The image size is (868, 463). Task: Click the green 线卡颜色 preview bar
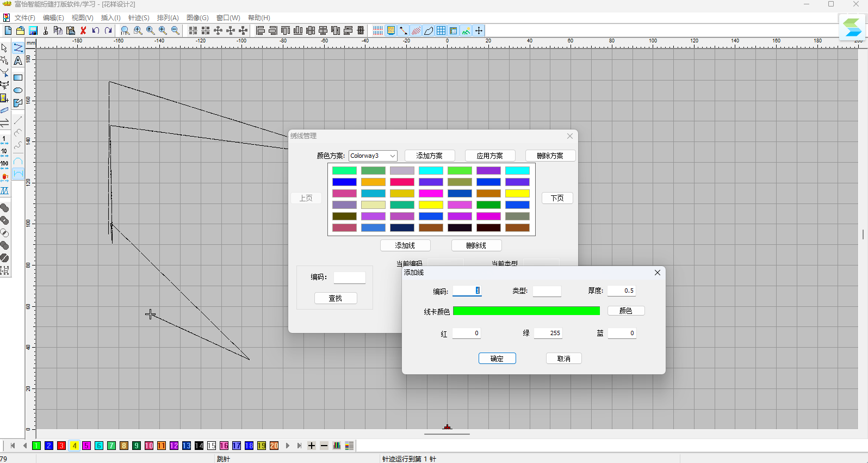point(526,311)
